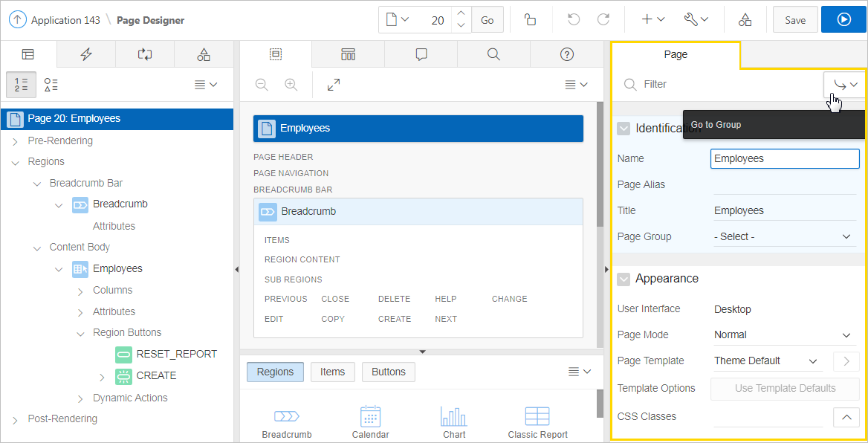Collapse the Appearance section
This screenshot has height=443, width=868.
[x=624, y=279]
